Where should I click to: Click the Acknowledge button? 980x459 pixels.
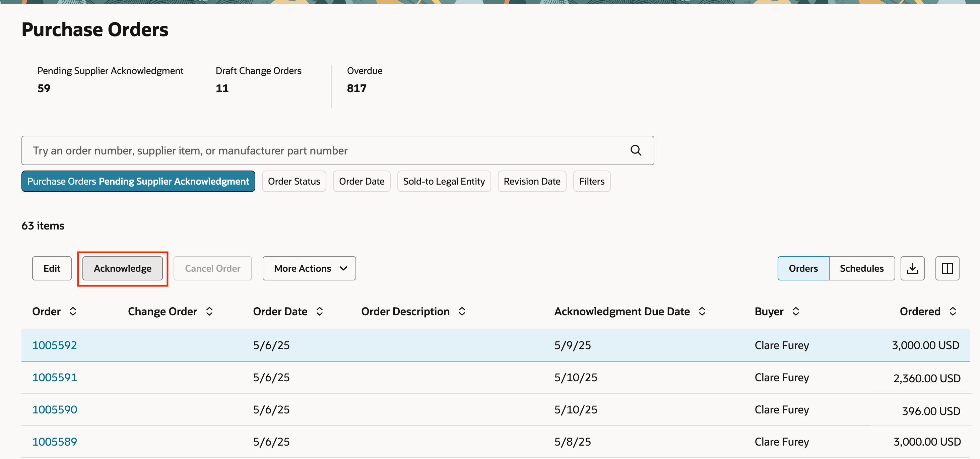(x=123, y=268)
